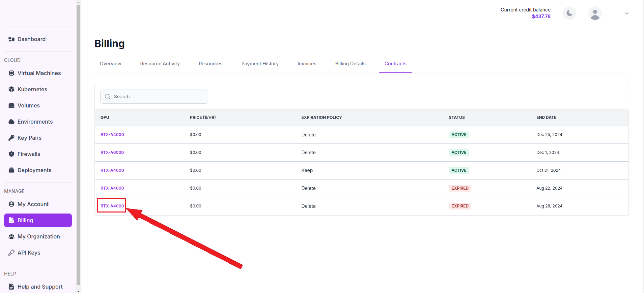Open the RTX-A6000 contract link
This screenshot has height=293, width=644.
112,153
